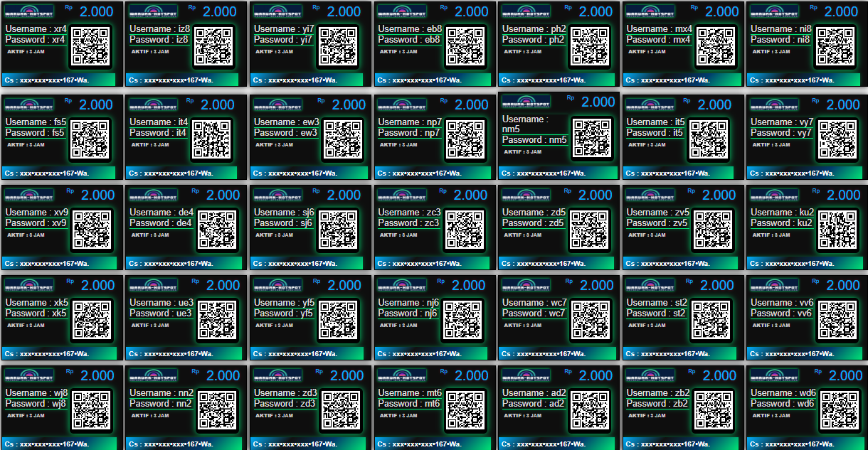Select the hotspot logo on the eb8 voucher
Screen dimensions: 868x450
[402, 11]
